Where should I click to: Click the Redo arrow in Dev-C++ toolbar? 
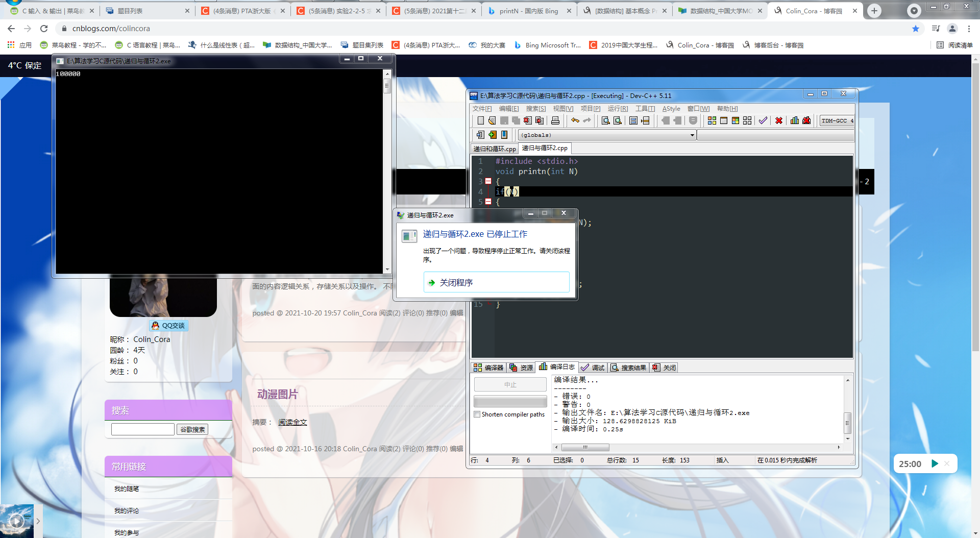[x=587, y=120]
